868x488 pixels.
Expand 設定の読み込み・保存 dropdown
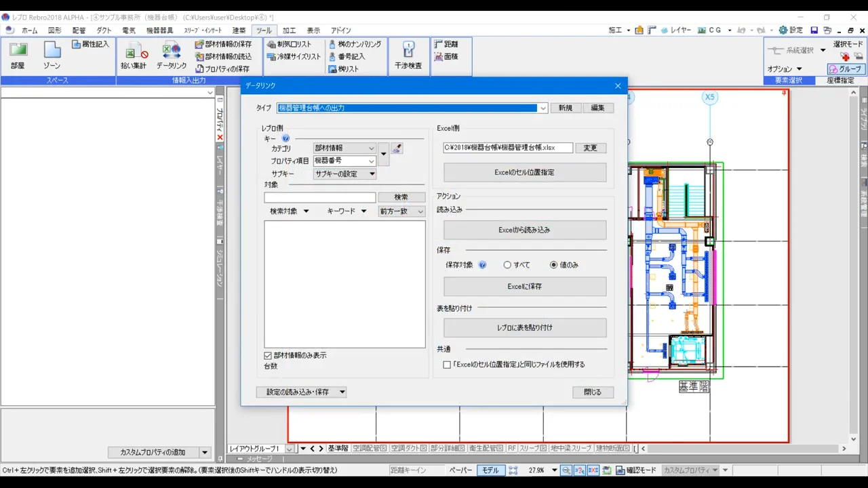301,392
